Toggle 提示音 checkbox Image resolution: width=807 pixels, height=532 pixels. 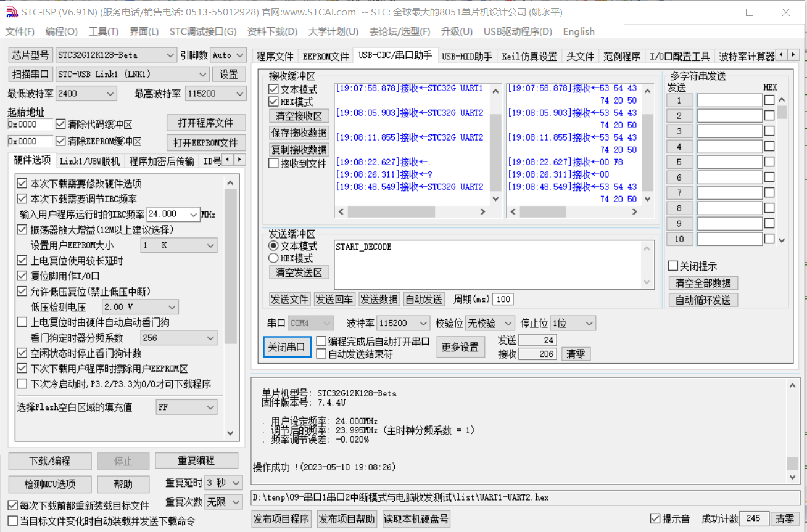655,518
